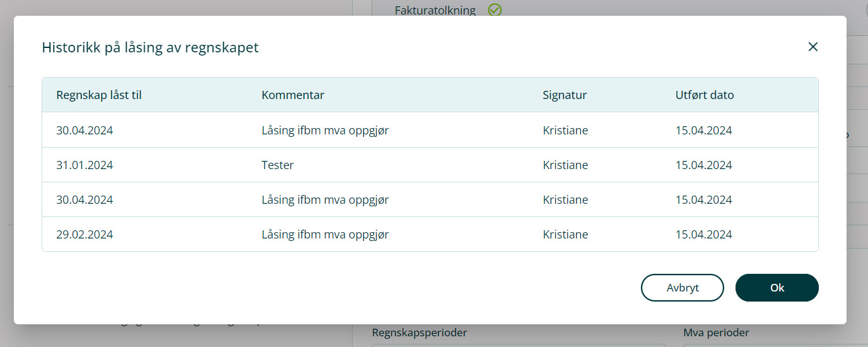This screenshot has height=347, width=868.
Task: Click the comment in the 29.02.2024 row
Action: point(325,235)
